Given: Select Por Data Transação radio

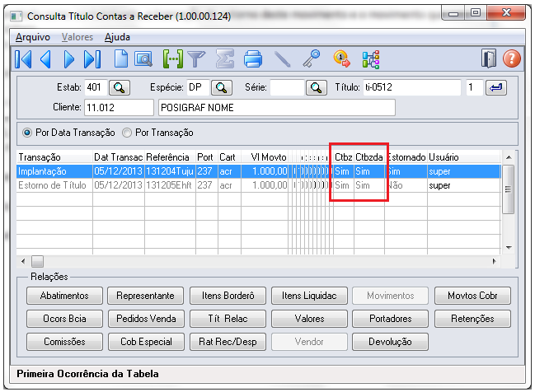Looking at the screenshot, I should (27, 133).
